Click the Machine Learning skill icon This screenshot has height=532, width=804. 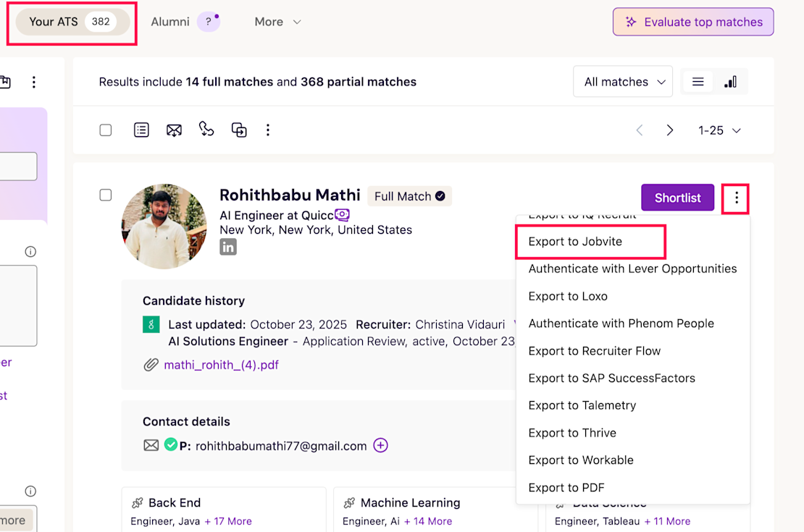[350, 503]
